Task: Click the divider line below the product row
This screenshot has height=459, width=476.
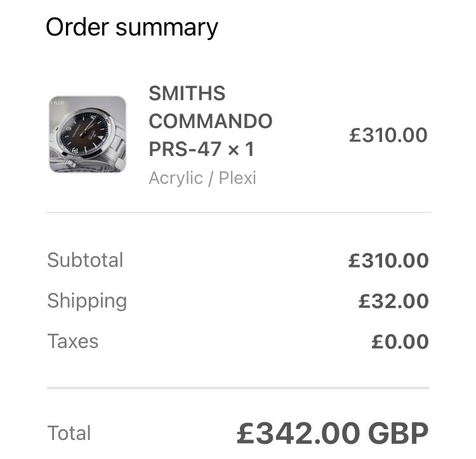Action: tap(238, 212)
